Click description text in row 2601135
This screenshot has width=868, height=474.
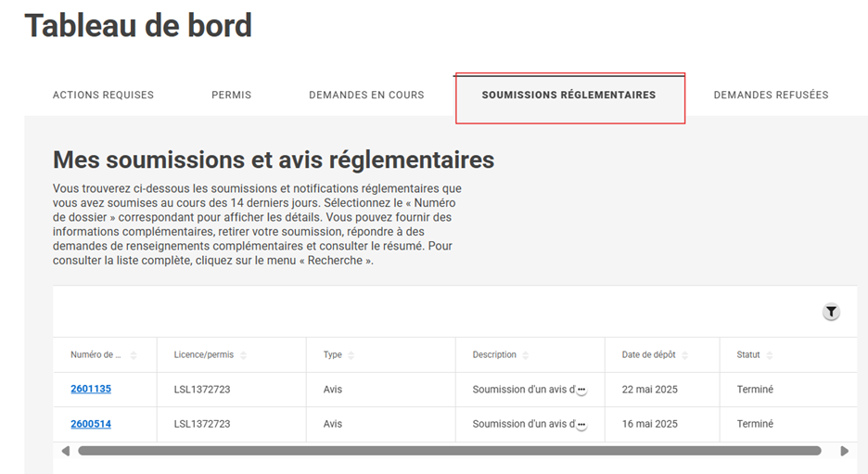[x=524, y=390]
